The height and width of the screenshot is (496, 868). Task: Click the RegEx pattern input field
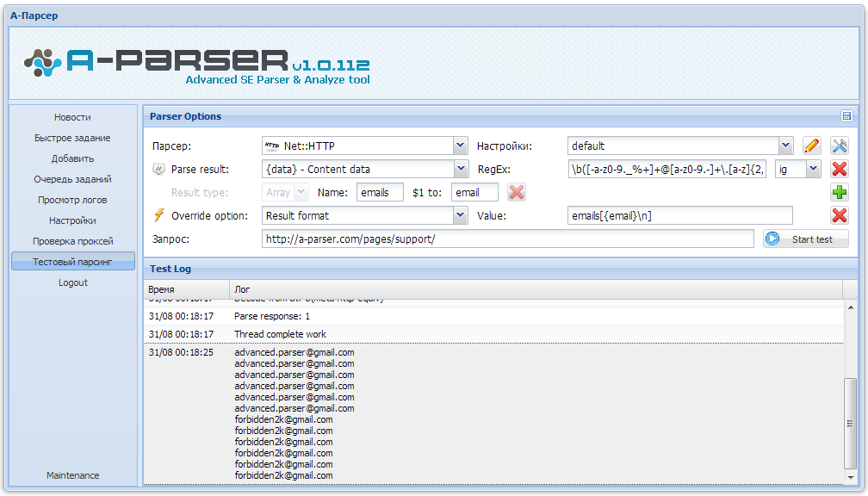pos(667,170)
